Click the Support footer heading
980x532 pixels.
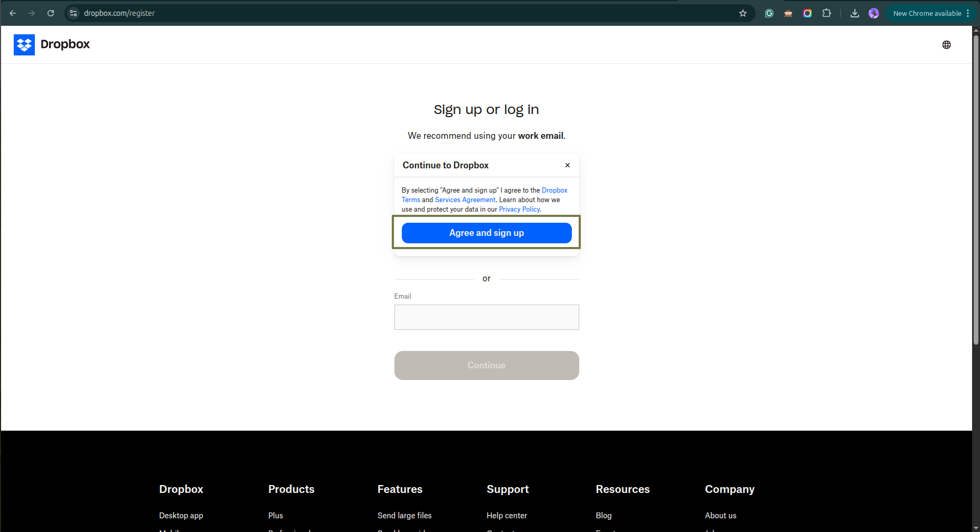[508, 489]
